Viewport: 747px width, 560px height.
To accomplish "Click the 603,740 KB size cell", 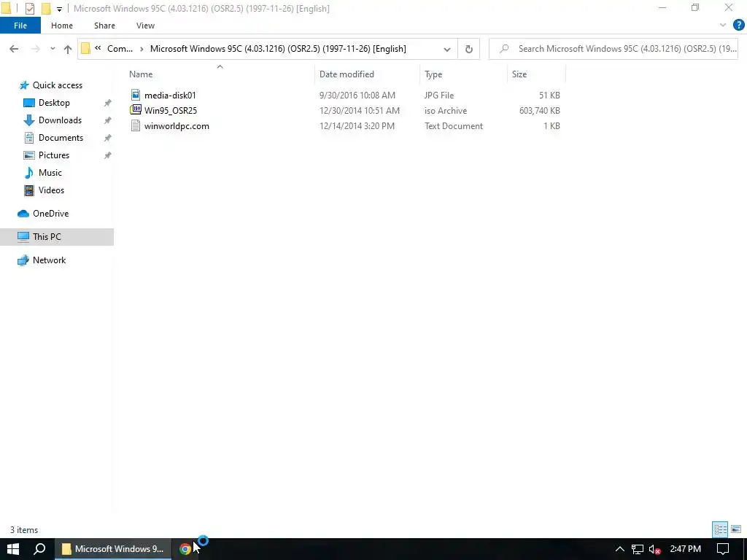I will tap(539, 111).
